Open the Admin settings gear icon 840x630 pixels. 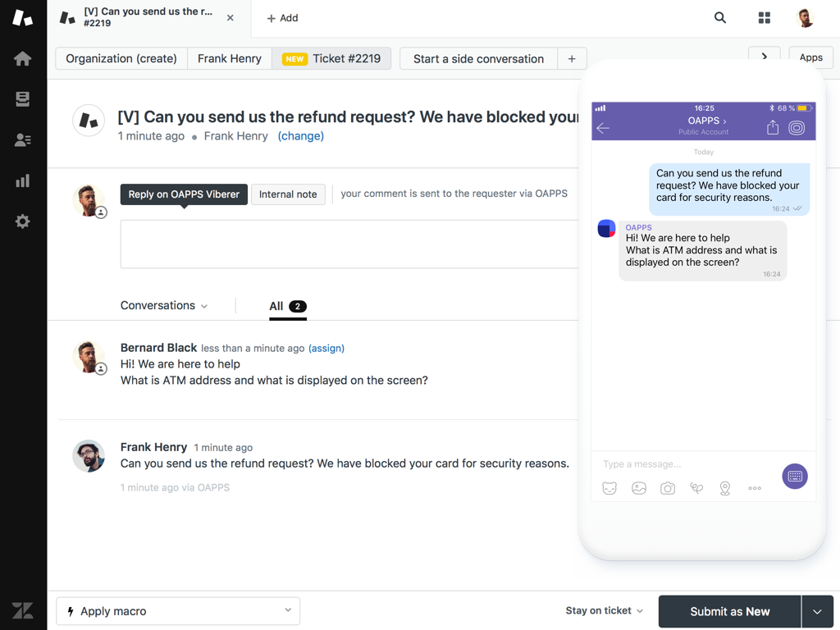tap(23, 221)
